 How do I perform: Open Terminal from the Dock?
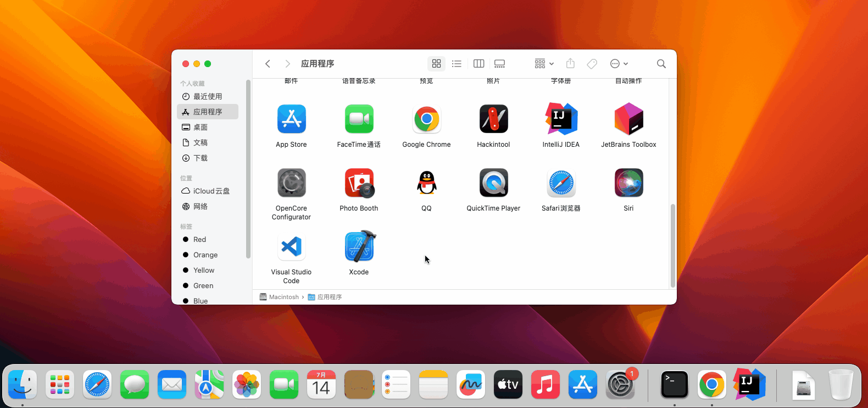(x=674, y=384)
